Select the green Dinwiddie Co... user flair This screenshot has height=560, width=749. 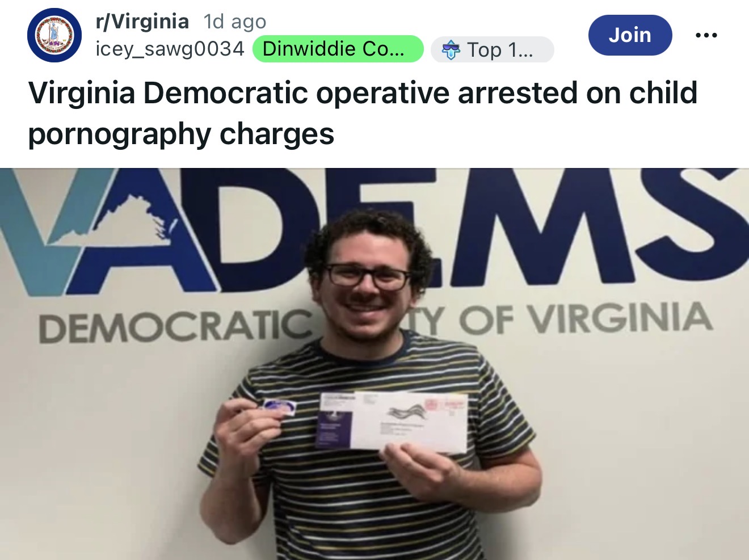click(338, 49)
